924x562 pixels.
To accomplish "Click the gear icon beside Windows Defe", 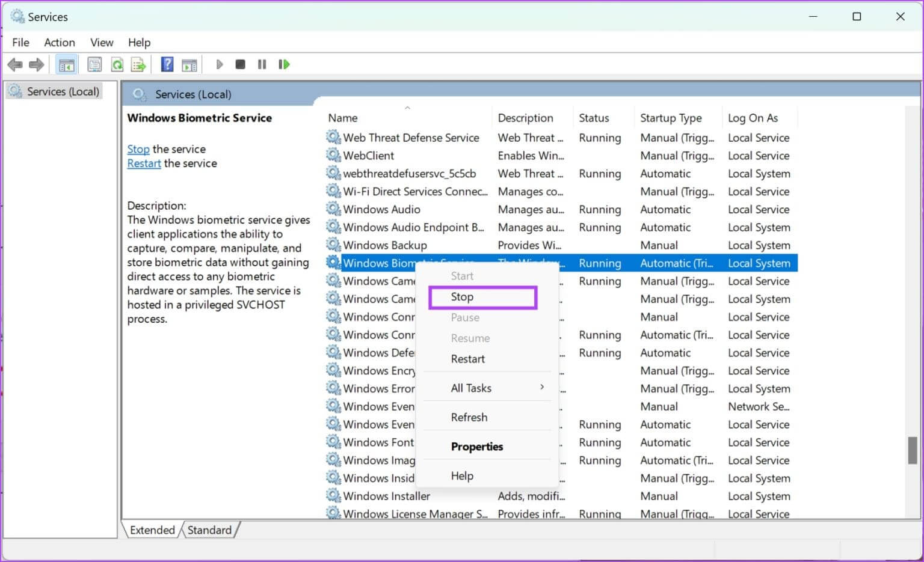I will point(333,352).
